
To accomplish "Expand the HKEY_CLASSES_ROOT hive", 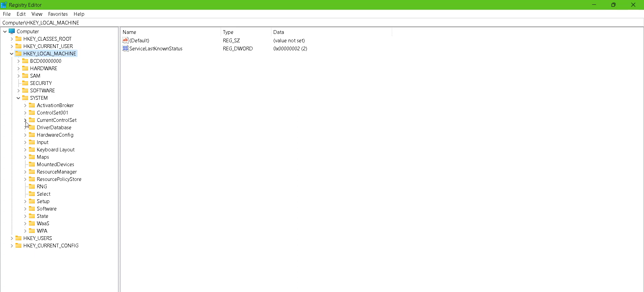I will (12, 39).
